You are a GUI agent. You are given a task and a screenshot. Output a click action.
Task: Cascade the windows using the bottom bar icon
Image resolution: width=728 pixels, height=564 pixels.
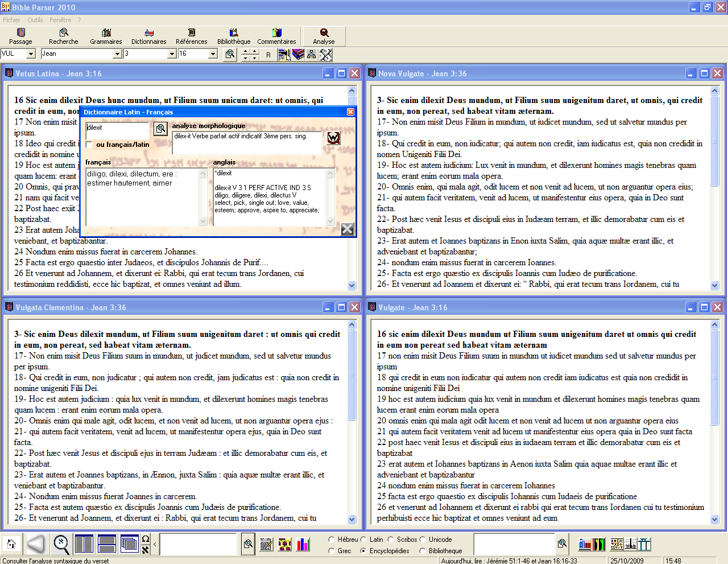pos(129,544)
